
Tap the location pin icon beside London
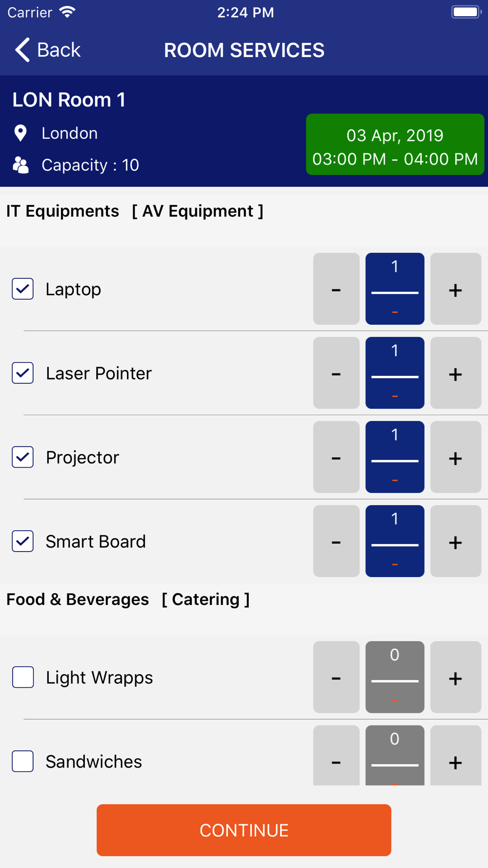[x=20, y=133]
